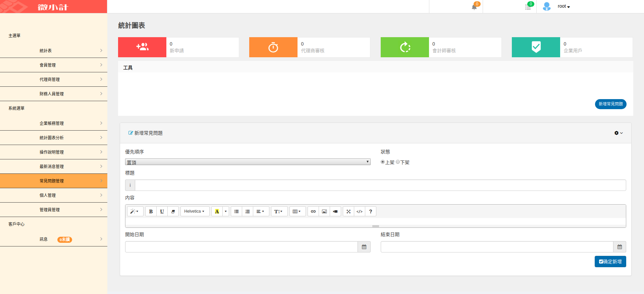The image size is (644, 294).
Task: Toggle bold formatting in the editor
Action: [151, 211]
